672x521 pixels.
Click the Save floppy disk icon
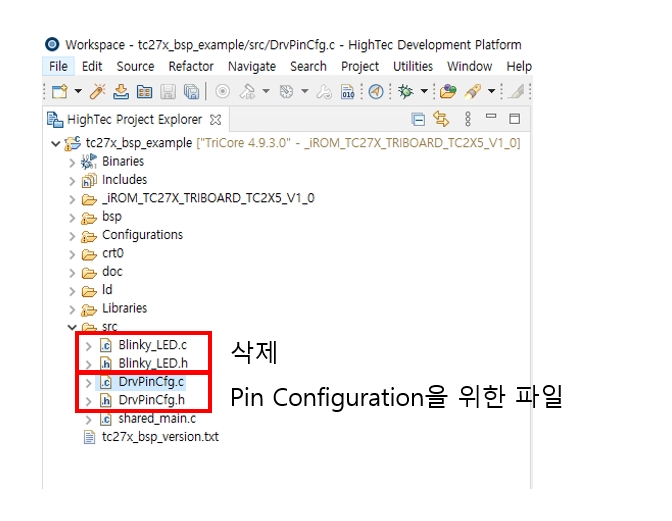click(x=168, y=91)
